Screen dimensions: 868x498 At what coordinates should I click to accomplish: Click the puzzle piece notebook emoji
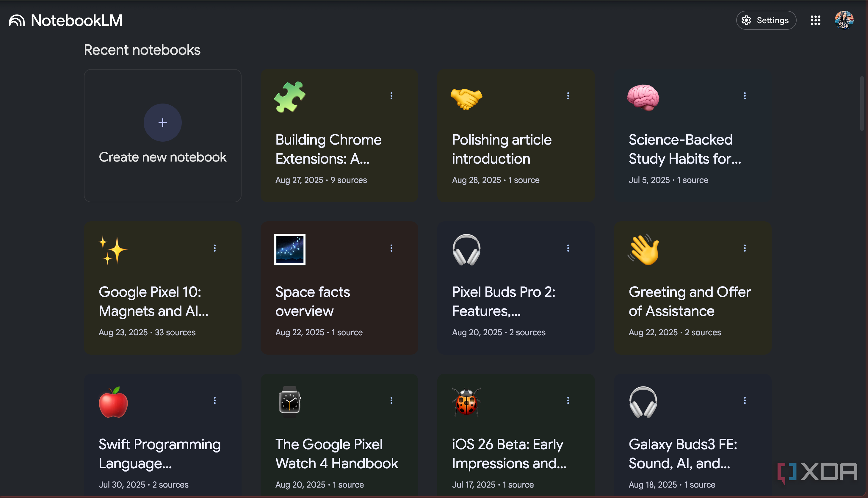point(290,97)
